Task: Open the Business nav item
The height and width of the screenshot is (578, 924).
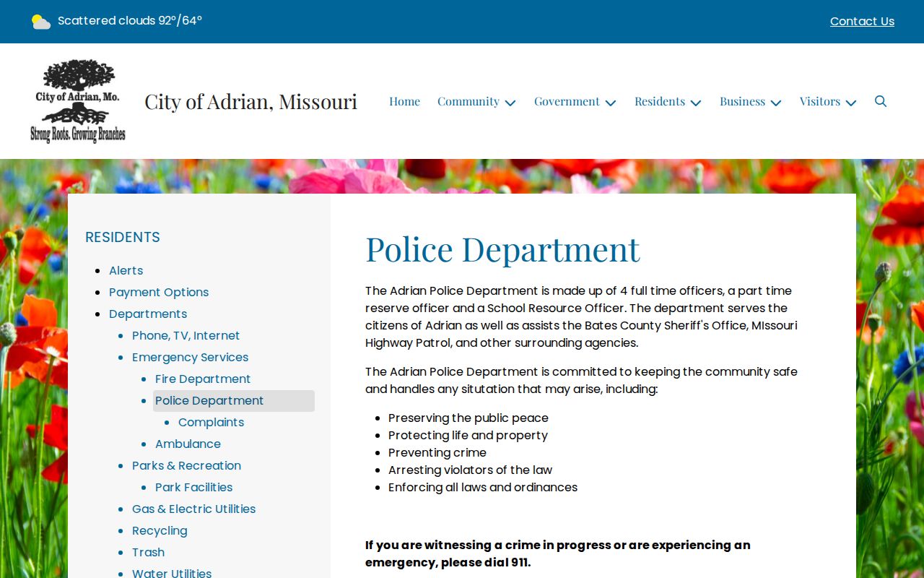Action: (742, 101)
